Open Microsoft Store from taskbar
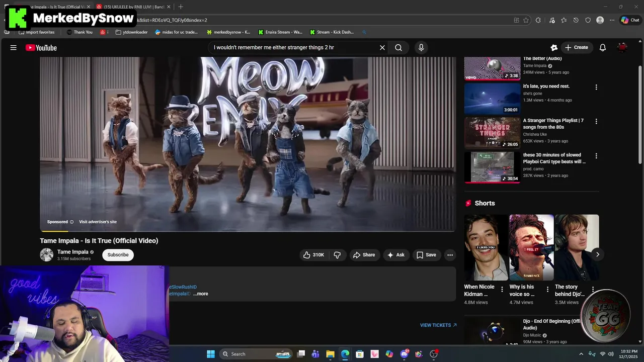Image resolution: width=644 pixels, height=362 pixels. (x=360, y=354)
